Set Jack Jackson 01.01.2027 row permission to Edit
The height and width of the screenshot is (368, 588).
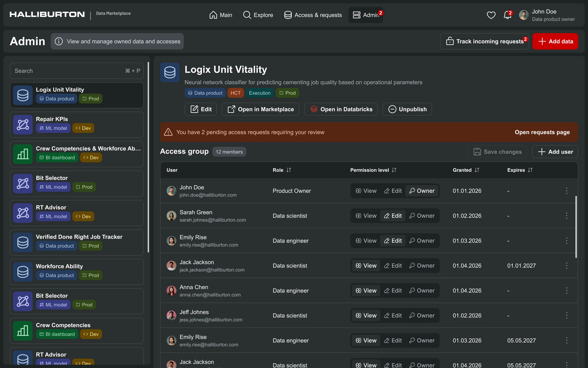click(393, 266)
